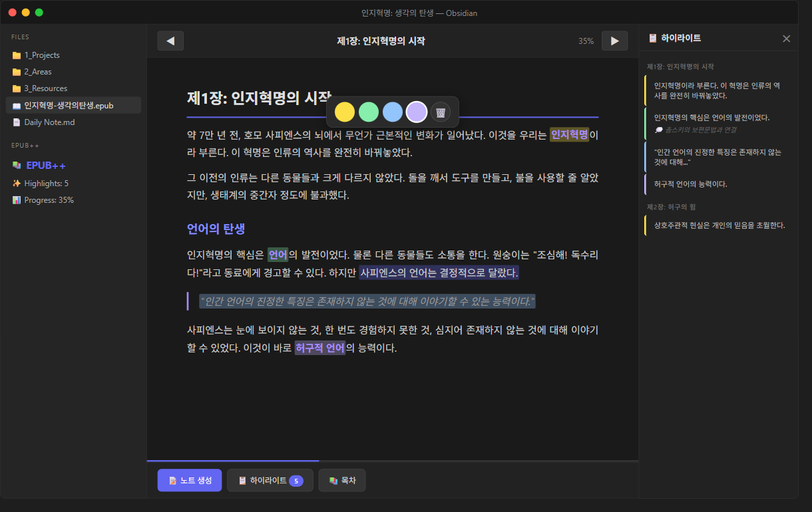Viewport: 812px width, 512px height.
Task: Jump to the 허구적 언어의 능력이다 highlight entry
Action: tap(690, 184)
